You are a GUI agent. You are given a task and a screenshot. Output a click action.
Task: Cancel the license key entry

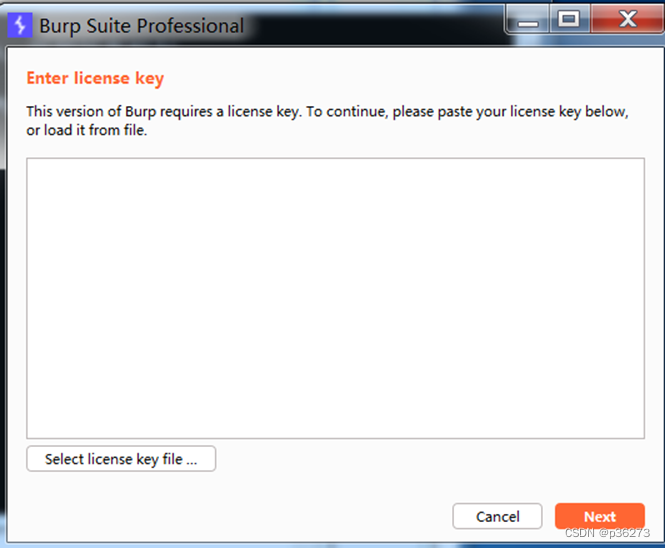click(x=497, y=516)
